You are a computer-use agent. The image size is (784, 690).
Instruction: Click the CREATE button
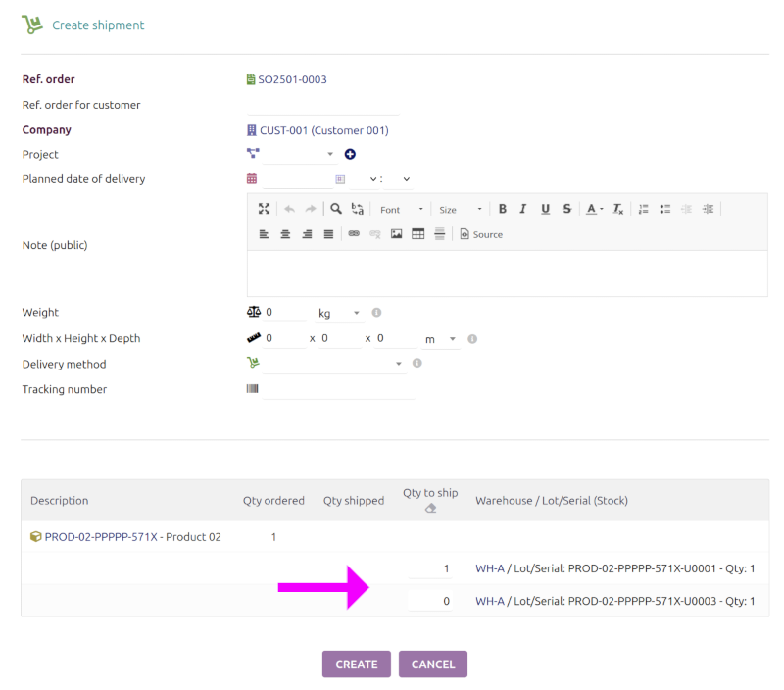click(x=356, y=665)
